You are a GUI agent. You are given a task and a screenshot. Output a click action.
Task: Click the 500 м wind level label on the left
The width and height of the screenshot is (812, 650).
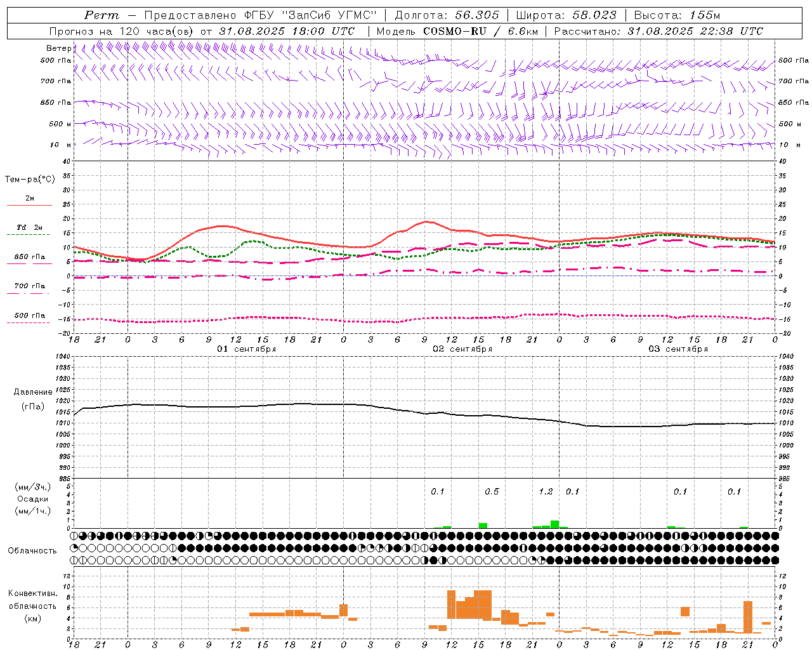[60, 124]
